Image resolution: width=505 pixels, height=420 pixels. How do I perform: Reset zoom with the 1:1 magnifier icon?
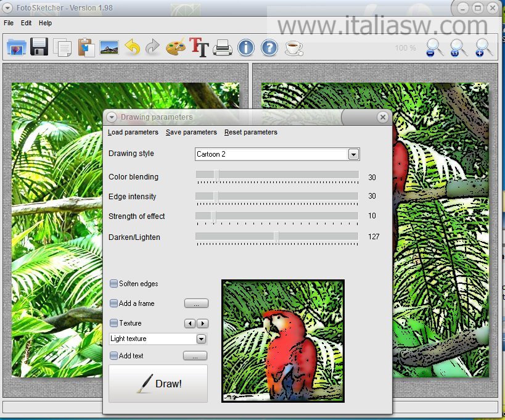coord(459,47)
